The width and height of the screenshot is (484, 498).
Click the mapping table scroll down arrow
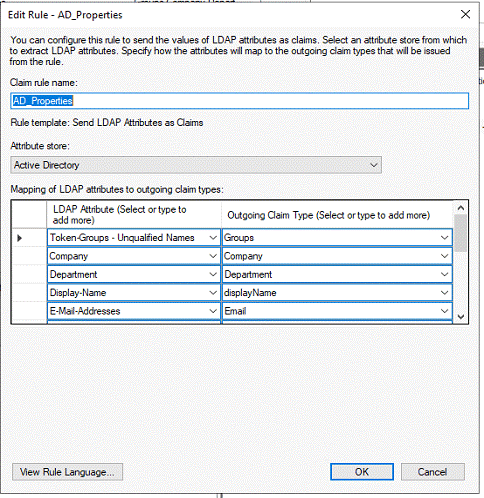click(461, 317)
